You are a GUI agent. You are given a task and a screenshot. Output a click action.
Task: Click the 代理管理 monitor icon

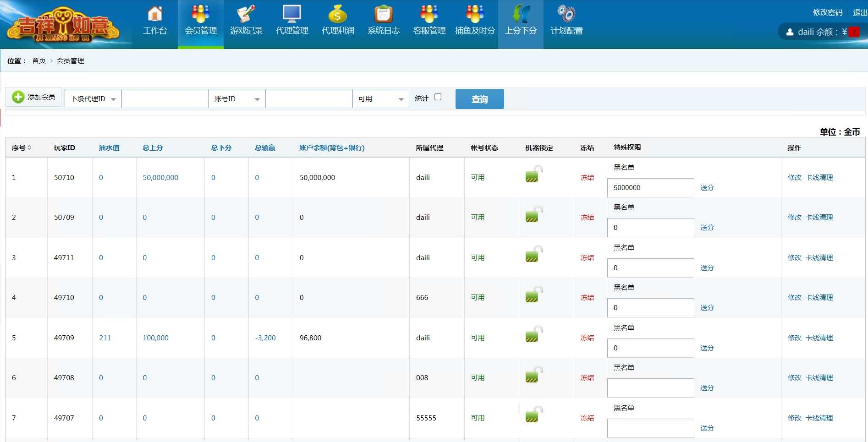pyautogui.click(x=292, y=14)
